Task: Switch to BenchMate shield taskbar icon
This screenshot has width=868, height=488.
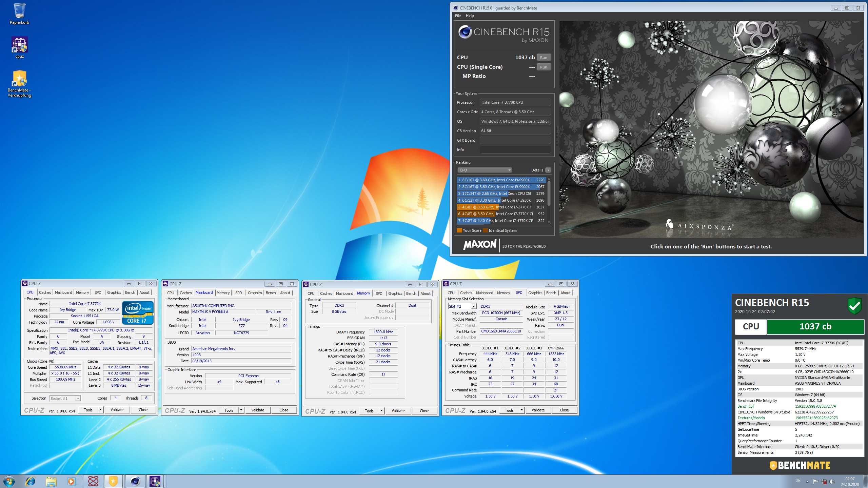Action: coord(113,481)
